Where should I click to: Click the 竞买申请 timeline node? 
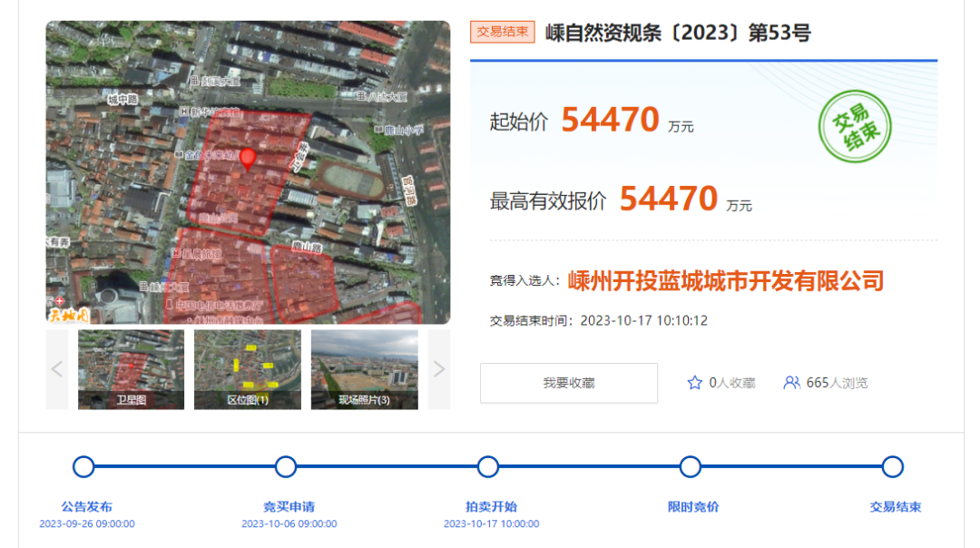[x=286, y=467]
